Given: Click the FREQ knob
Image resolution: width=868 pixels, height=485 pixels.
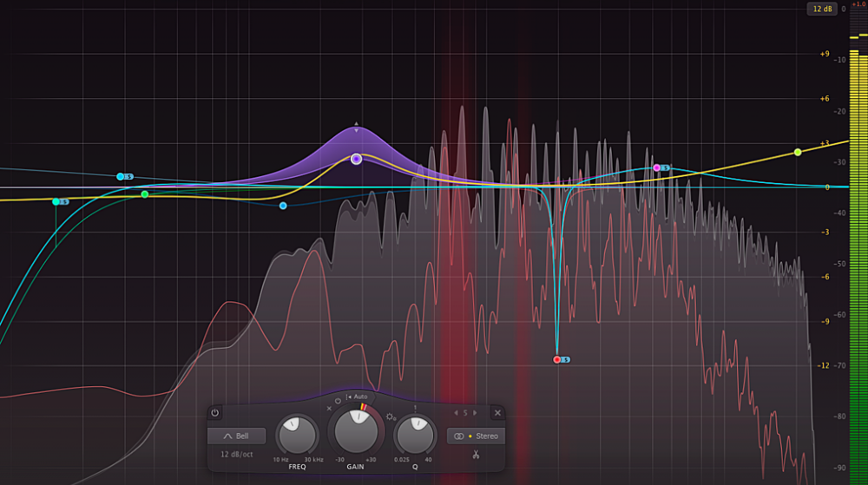Looking at the screenshot, I should tap(297, 434).
